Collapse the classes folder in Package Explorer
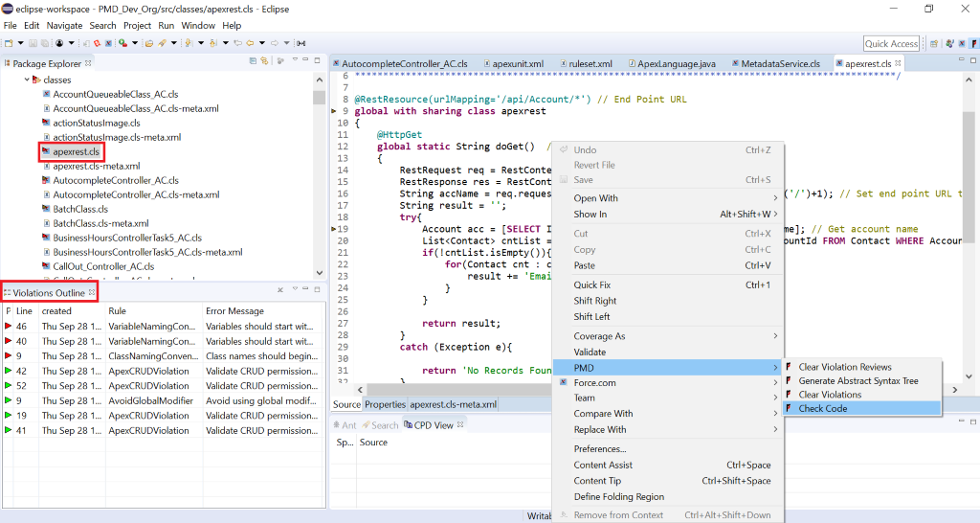The image size is (980, 523). pos(27,80)
